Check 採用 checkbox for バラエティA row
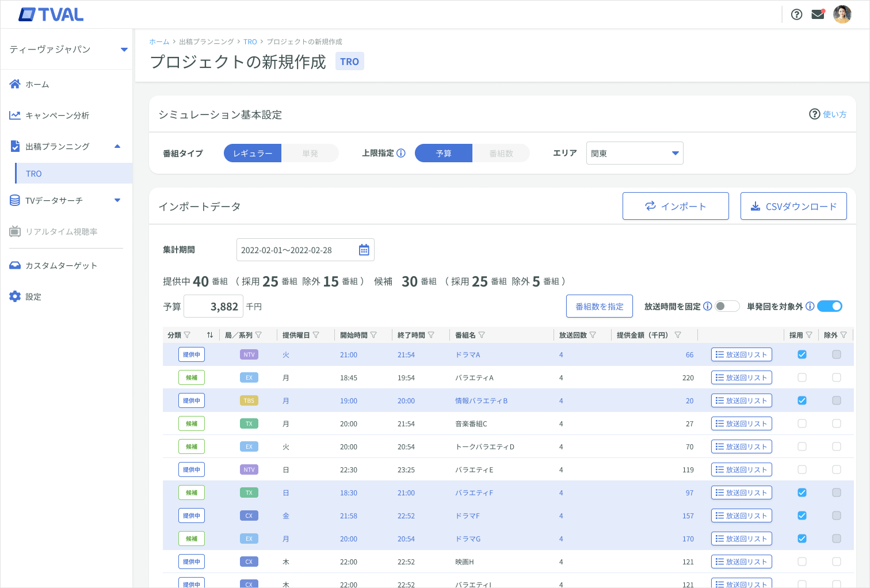The image size is (870, 588). click(802, 377)
